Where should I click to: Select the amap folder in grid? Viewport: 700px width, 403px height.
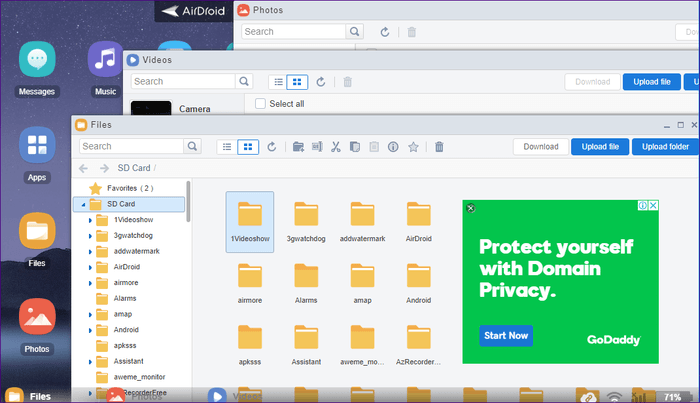click(x=362, y=283)
